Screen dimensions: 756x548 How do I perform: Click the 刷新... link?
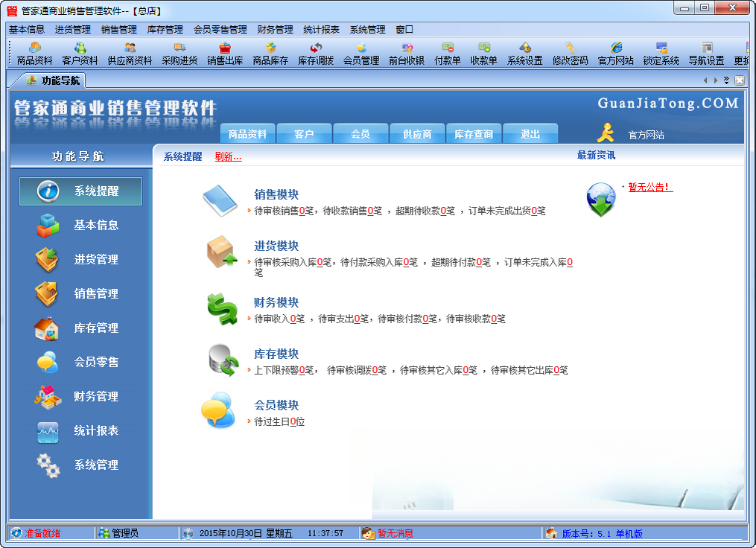click(x=228, y=156)
